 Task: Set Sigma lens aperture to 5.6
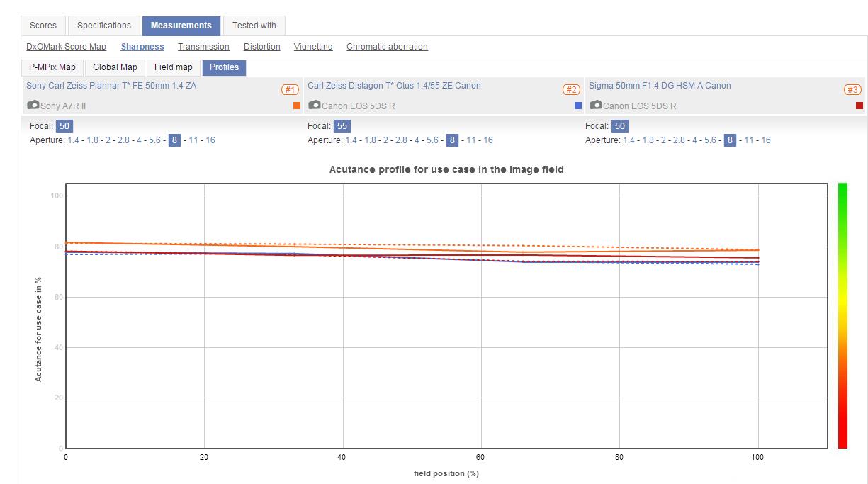(x=710, y=140)
